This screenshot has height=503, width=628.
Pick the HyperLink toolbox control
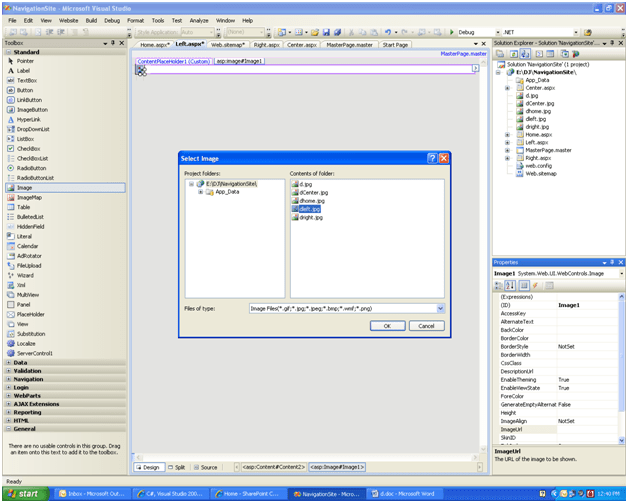click(x=29, y=120)
